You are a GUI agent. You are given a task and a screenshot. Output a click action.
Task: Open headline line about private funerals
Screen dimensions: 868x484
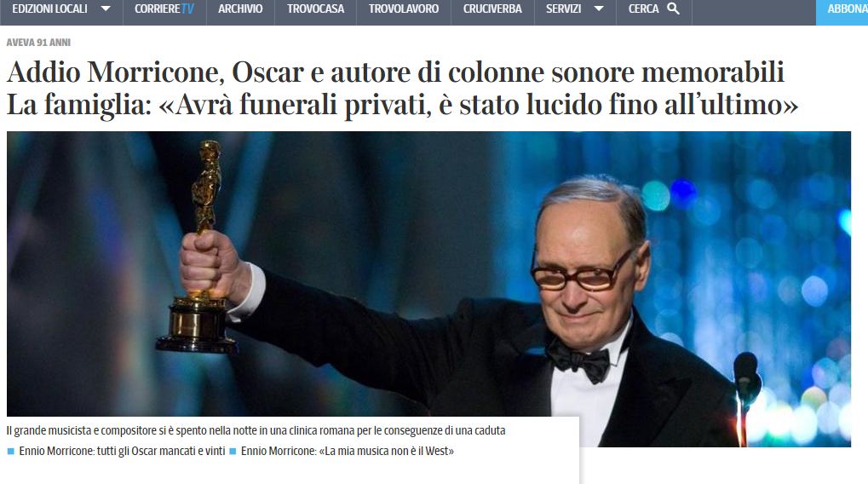402,105
